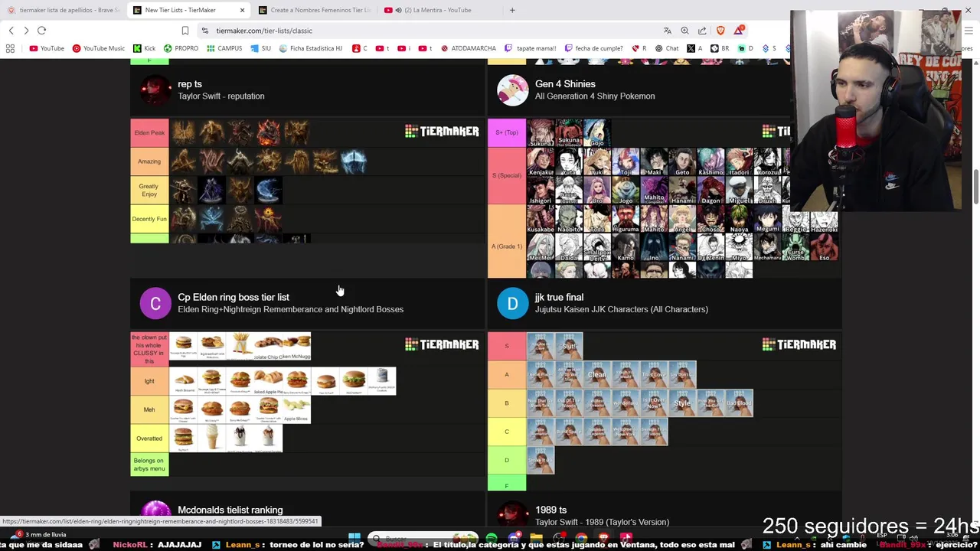The image size is (980, 551).
Task: Click the address bar showing tiermaker.com/tier-lists/classic
Action: pyautogui.click(x=429, y=31)
